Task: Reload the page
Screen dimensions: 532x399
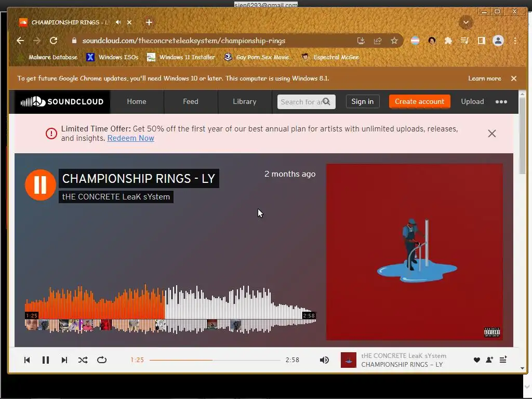Action: click(54, 41)
